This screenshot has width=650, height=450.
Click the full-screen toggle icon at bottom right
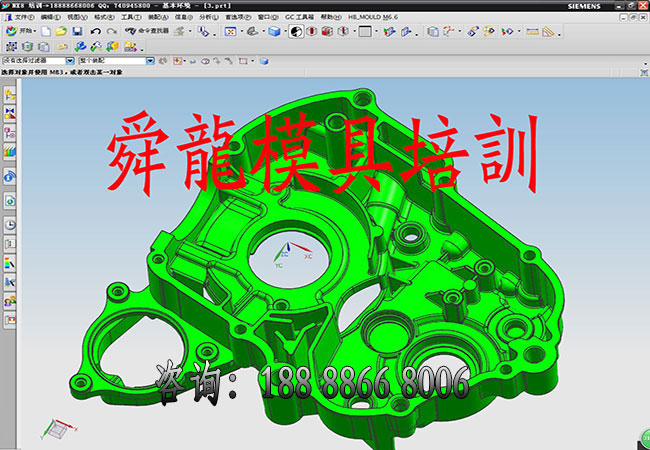[641, 437]
